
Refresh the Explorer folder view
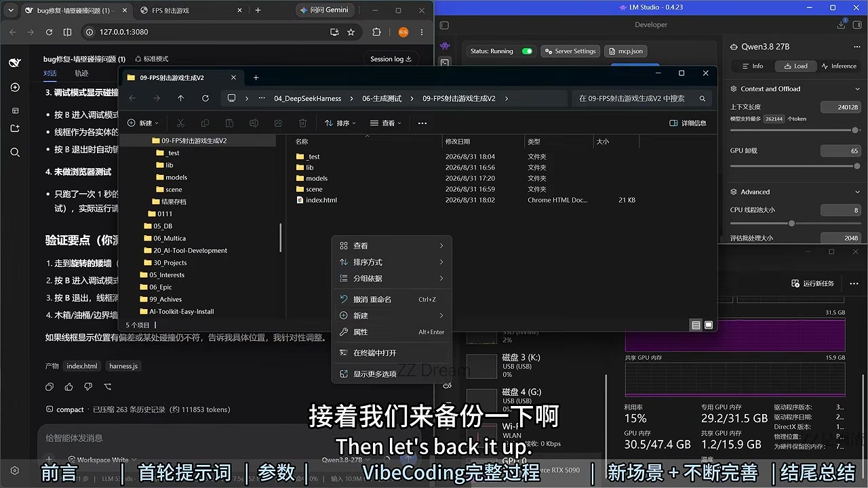pos(205,98)
